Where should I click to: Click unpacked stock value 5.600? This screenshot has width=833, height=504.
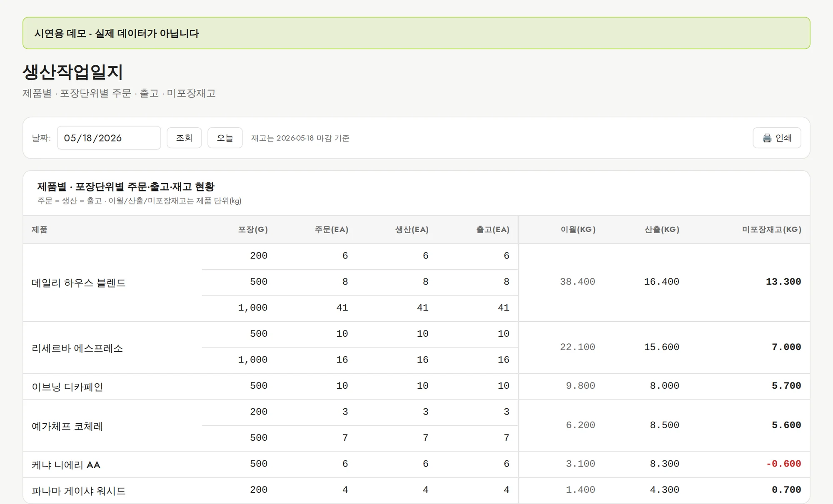click(786, 425)
